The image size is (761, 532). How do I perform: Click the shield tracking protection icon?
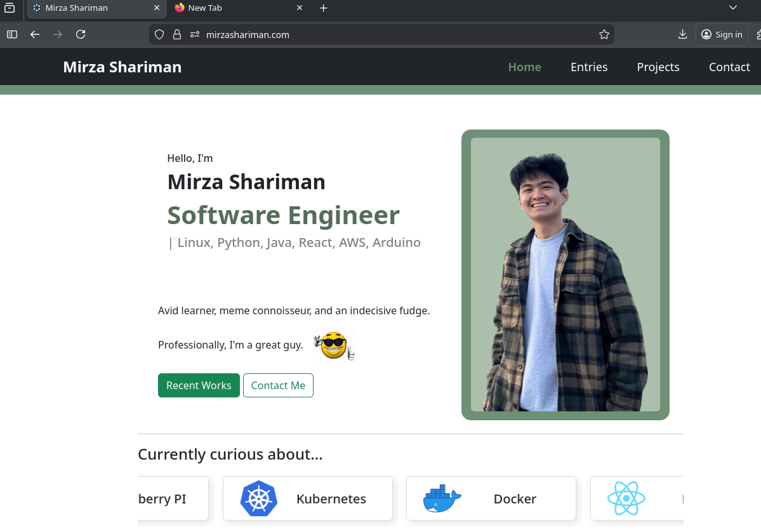tap(159, 34)
